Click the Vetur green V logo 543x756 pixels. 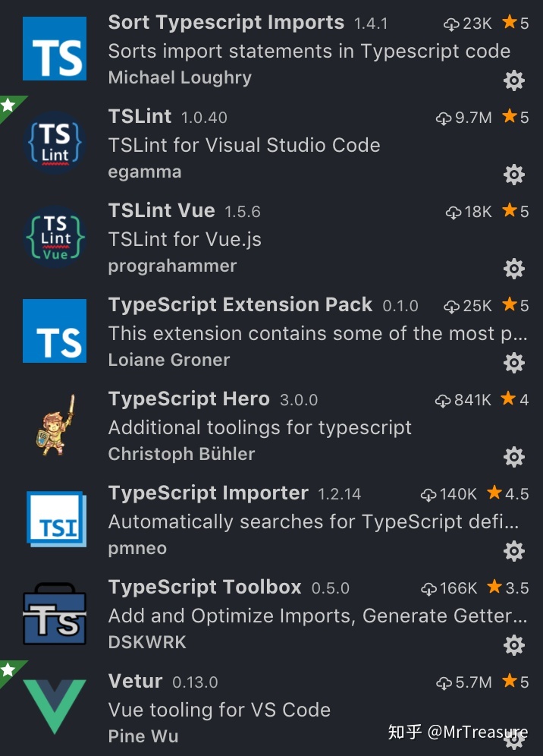pyautogui.click(x=55, y=707)
